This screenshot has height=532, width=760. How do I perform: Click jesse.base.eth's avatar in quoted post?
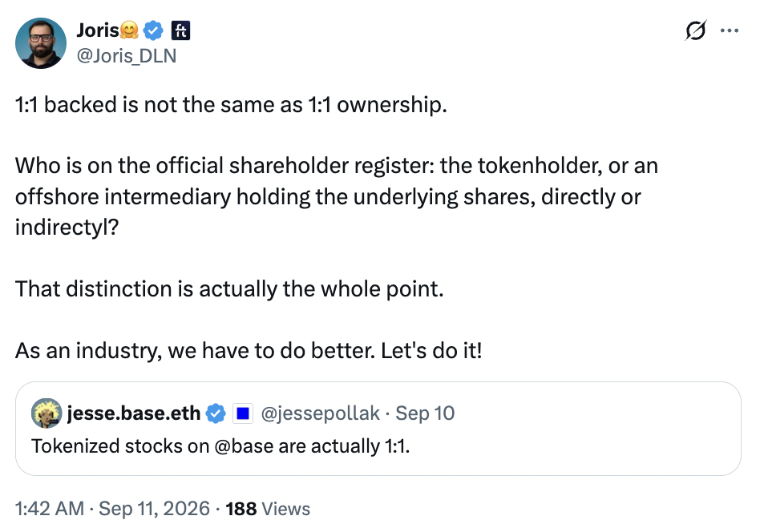point(46,413)
